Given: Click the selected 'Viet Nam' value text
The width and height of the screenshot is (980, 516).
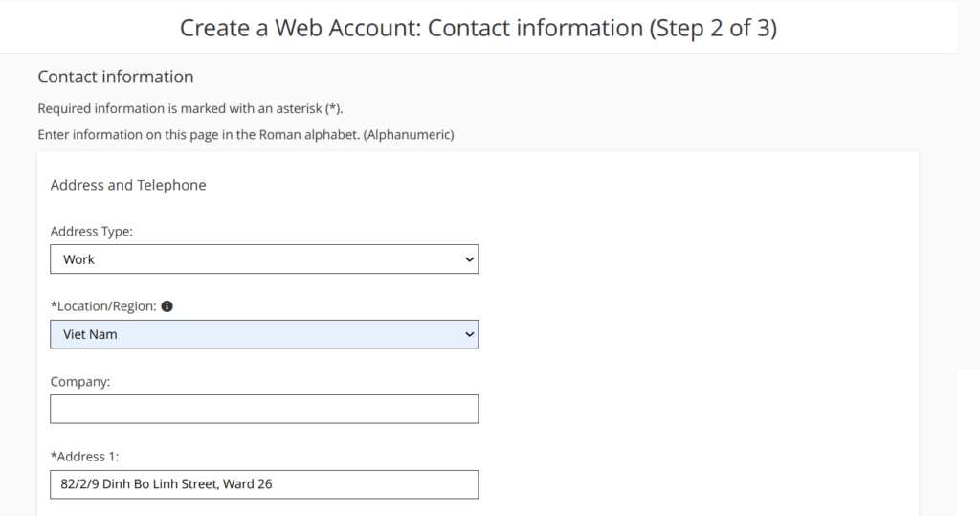Looking at the screenshot, I should pos(90,334).
